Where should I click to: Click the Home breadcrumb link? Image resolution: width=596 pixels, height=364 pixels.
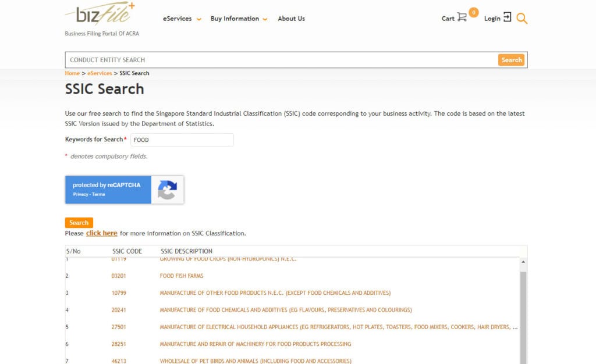[72, 73]
